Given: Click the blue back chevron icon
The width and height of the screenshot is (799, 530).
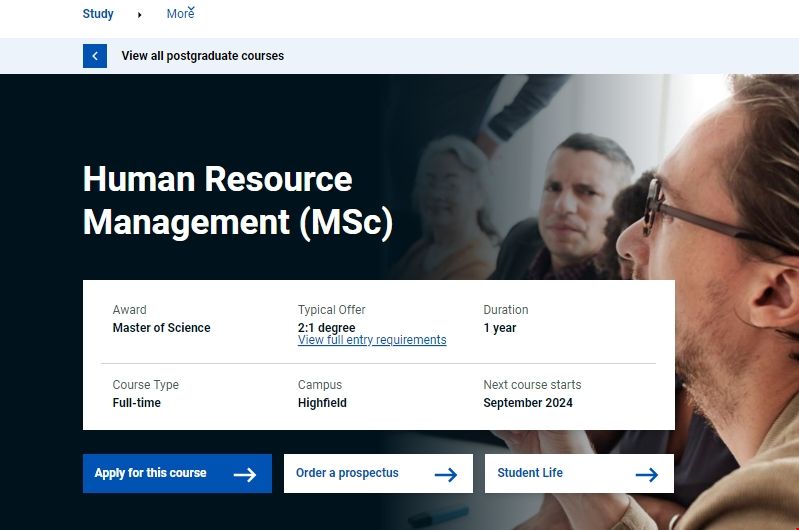Looking at the screenshot, I should tap(95, 56).
